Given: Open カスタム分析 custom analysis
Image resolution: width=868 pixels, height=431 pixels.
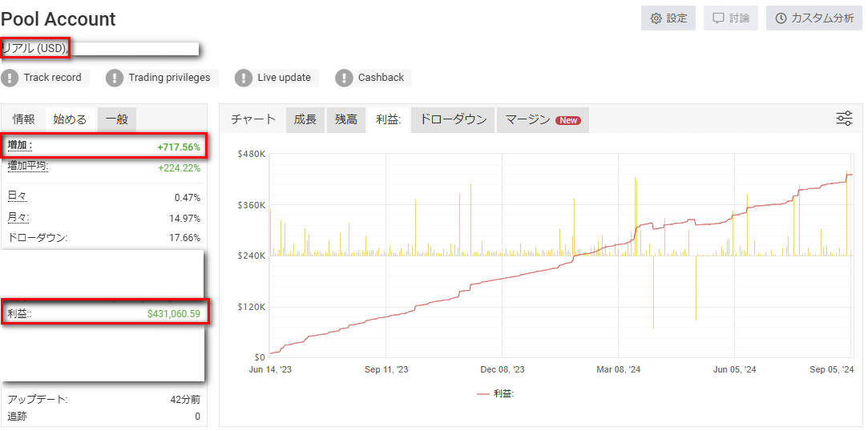Looking at the screenshot, I should click(x=813, y=18).
